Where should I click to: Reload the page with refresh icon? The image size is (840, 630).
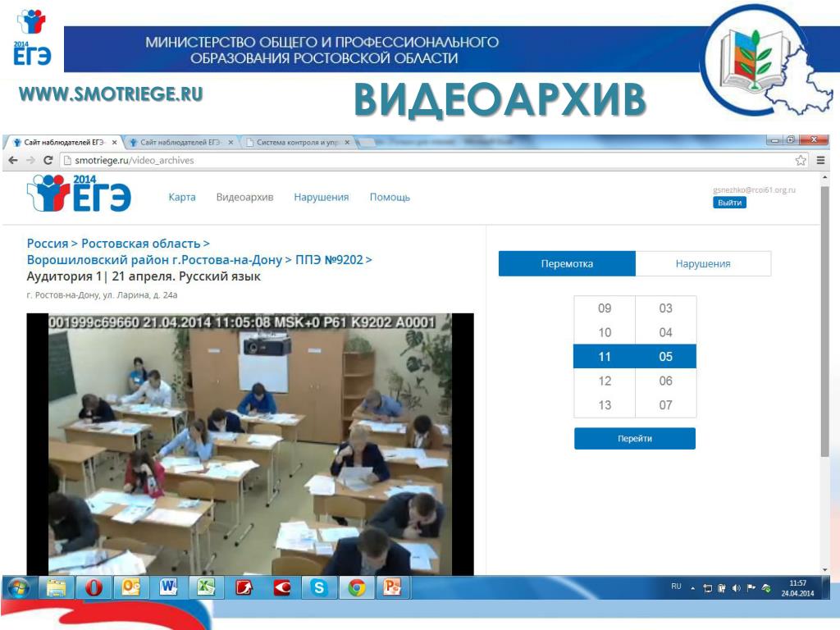point(48,160)
